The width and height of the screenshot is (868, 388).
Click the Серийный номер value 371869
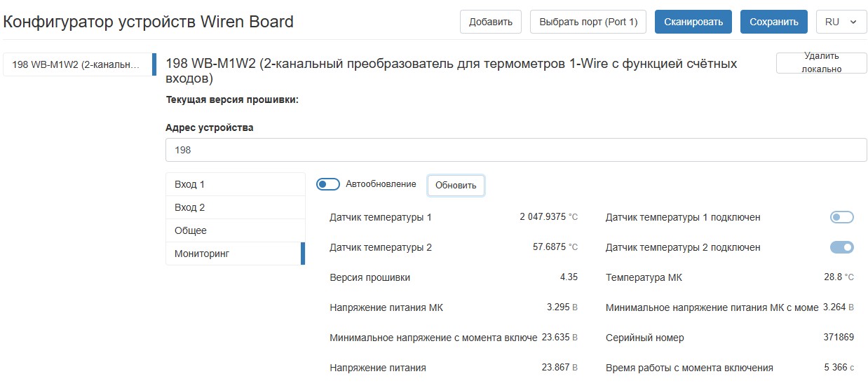coord(838,338)
